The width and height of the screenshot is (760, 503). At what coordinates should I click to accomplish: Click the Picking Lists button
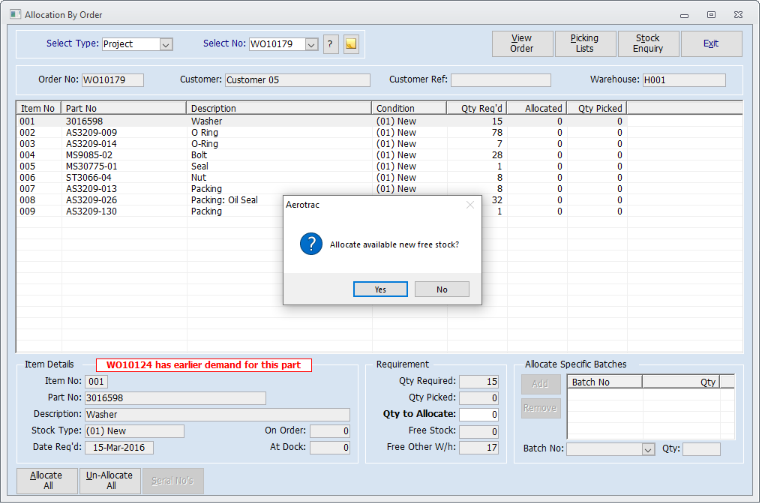[x=584, y=44]
